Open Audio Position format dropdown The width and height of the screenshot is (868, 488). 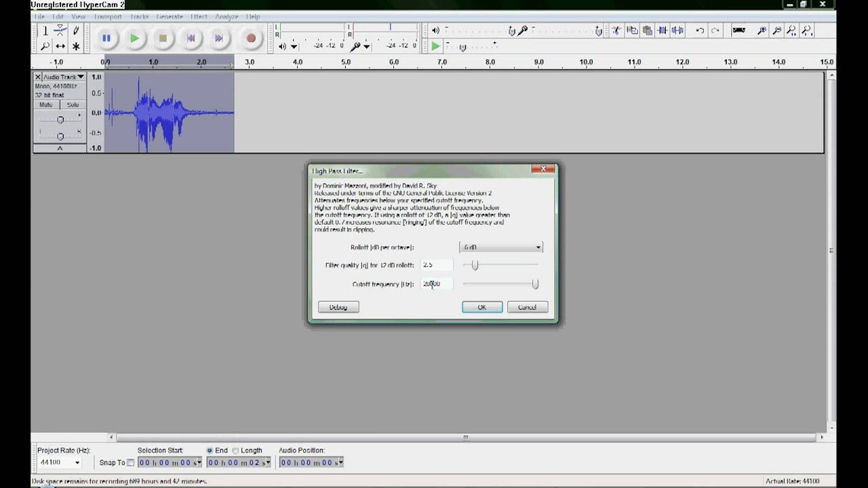[x=340, y=463]
